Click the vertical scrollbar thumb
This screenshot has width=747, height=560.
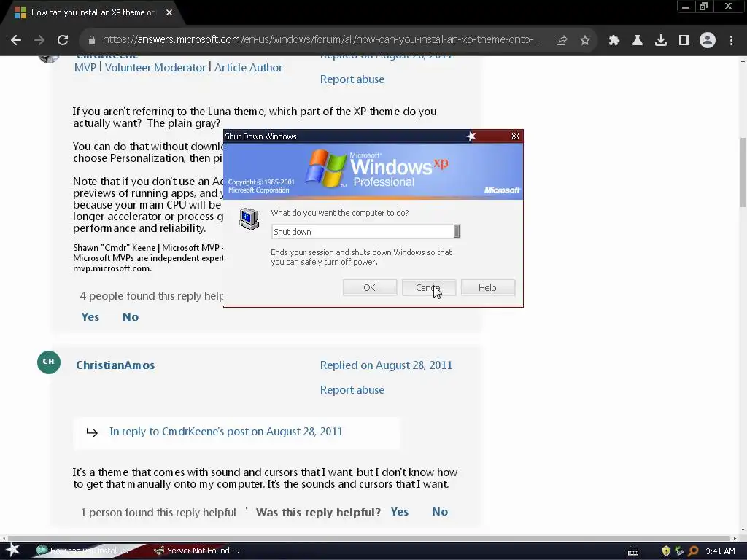[743, 172]
